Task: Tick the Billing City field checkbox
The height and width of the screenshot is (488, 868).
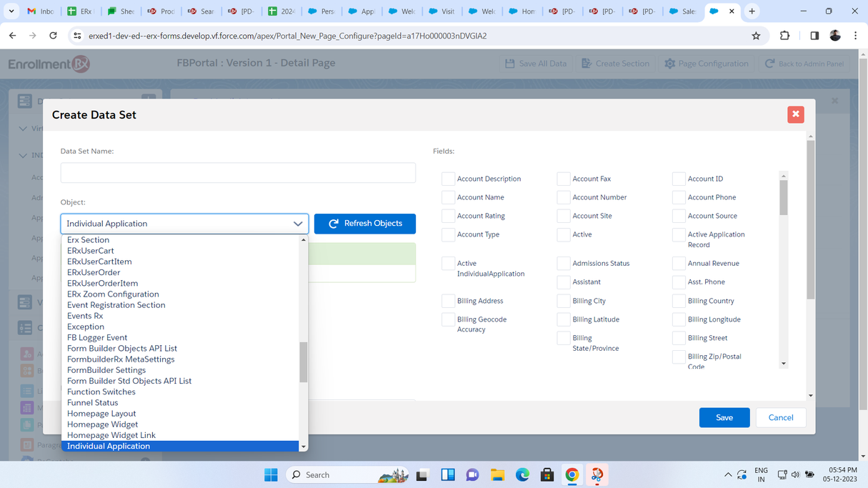Action: click(564, 301)
